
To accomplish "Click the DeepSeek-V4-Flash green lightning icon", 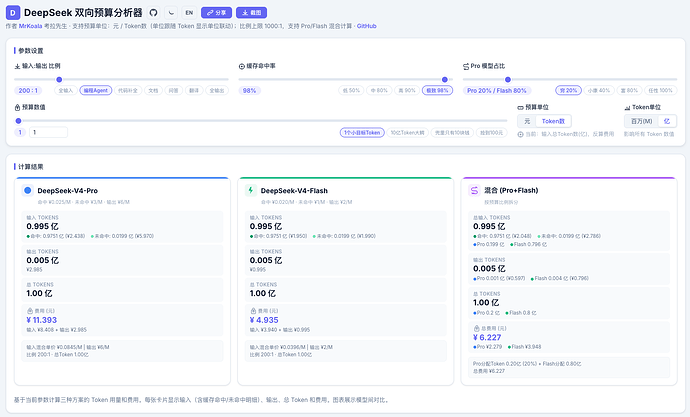I will (251, 190).
